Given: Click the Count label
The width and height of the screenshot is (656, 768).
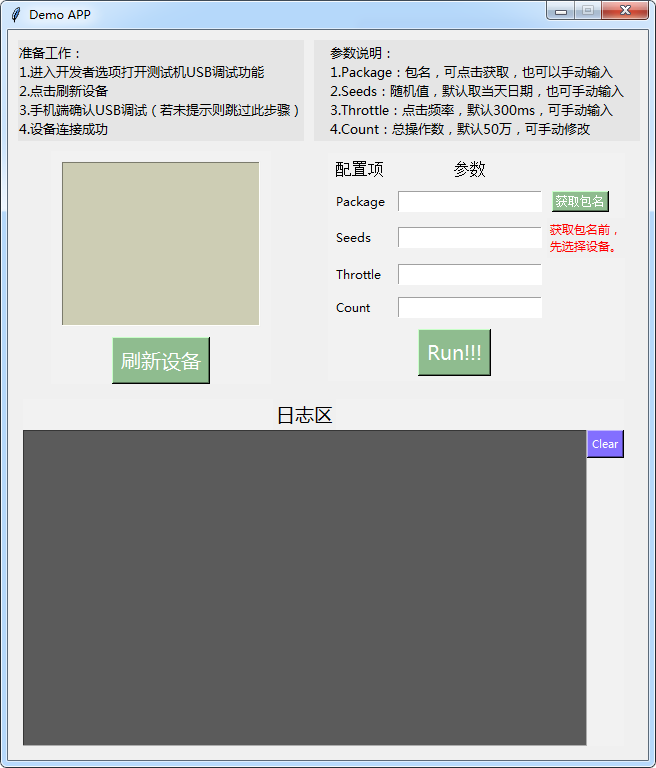Looking at the screenshot, I should pos(353,308).
